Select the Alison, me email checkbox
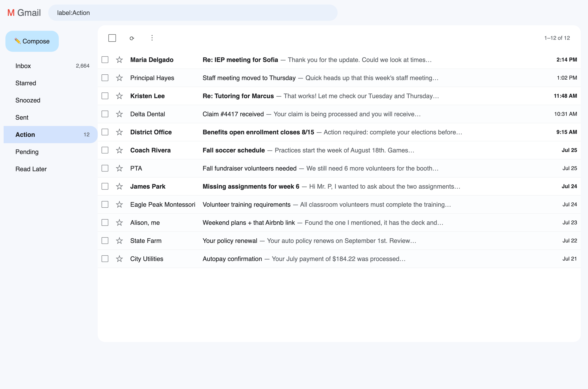Viewport: 588px width, 389px height. [105, 223]
